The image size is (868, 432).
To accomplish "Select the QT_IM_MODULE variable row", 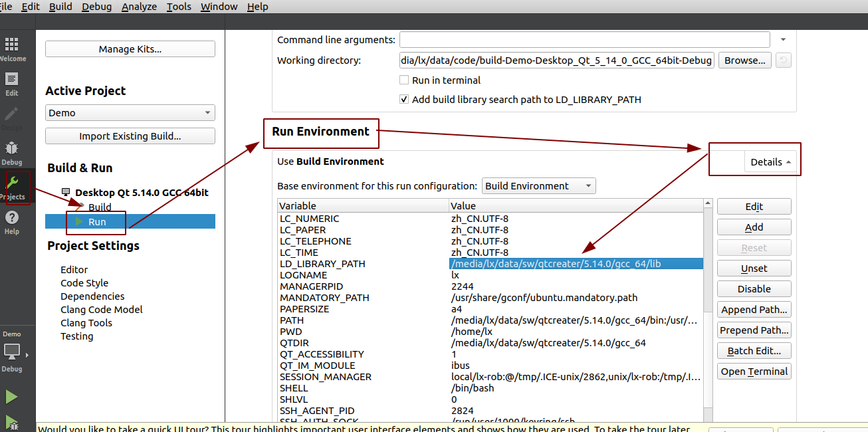I will coord(490,366).
